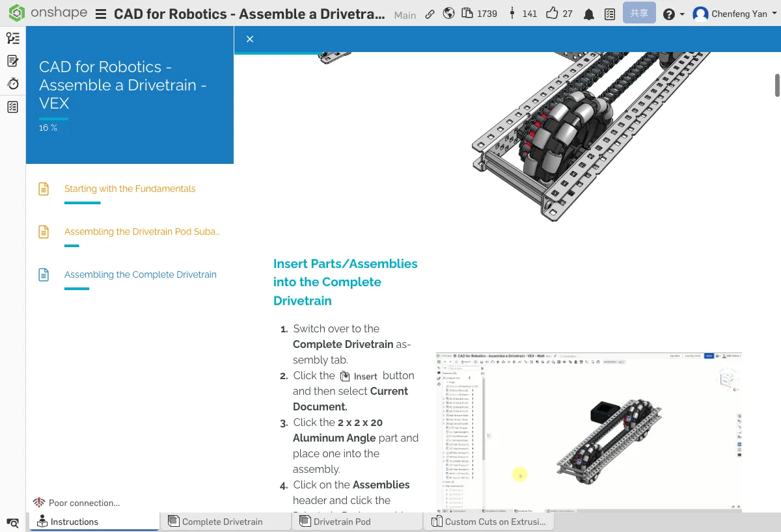Open the stopwatch icon in left sidebar

click(12, 84)
